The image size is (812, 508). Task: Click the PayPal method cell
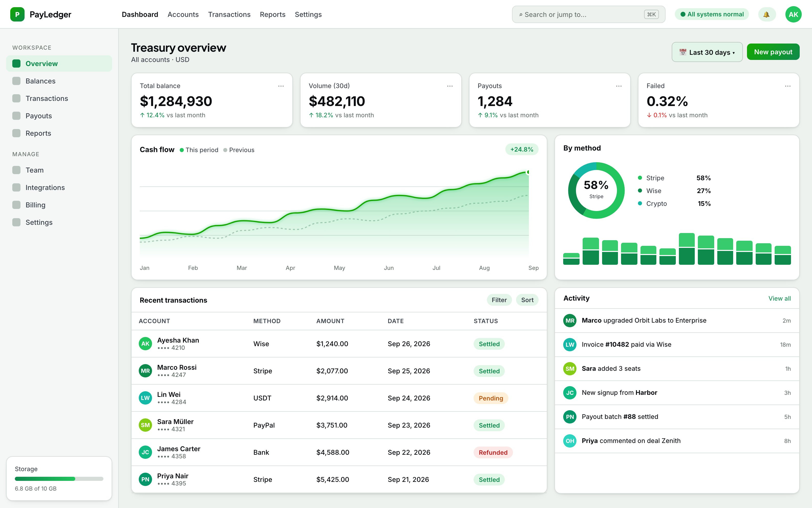click(x=264, y=425)
